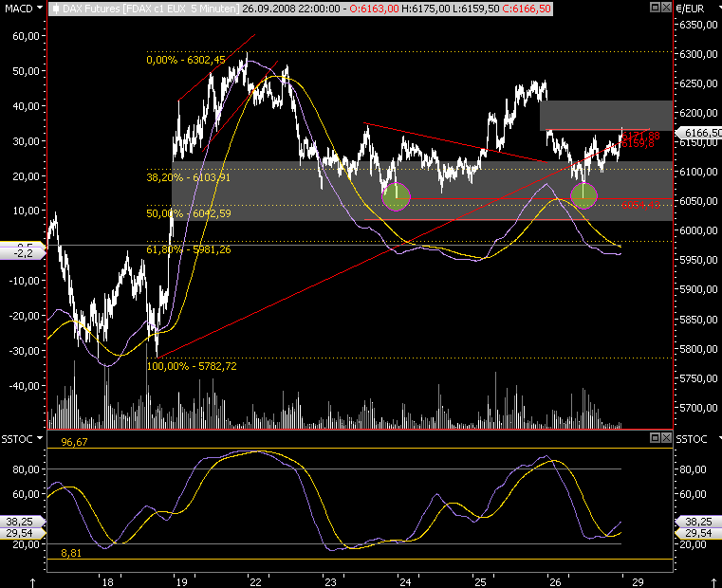Select Fibonacci label 50,00% - 6042,59

pyautogui.click(x=189, y=213)
